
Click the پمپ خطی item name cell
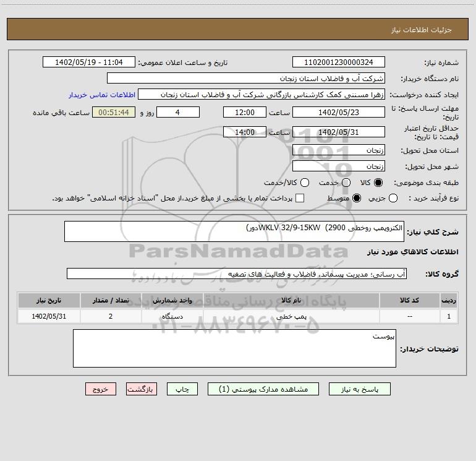tap(291, 316)
